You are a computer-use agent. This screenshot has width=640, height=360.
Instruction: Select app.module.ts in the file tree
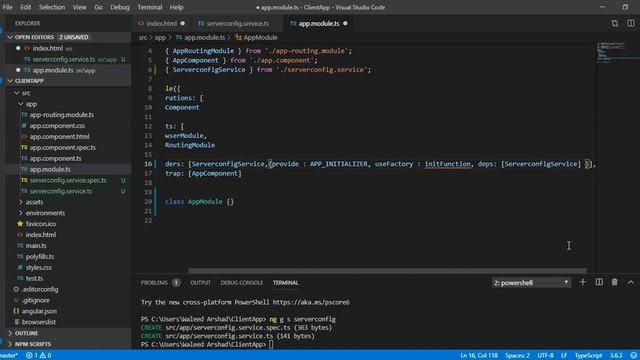click(50, 169)
